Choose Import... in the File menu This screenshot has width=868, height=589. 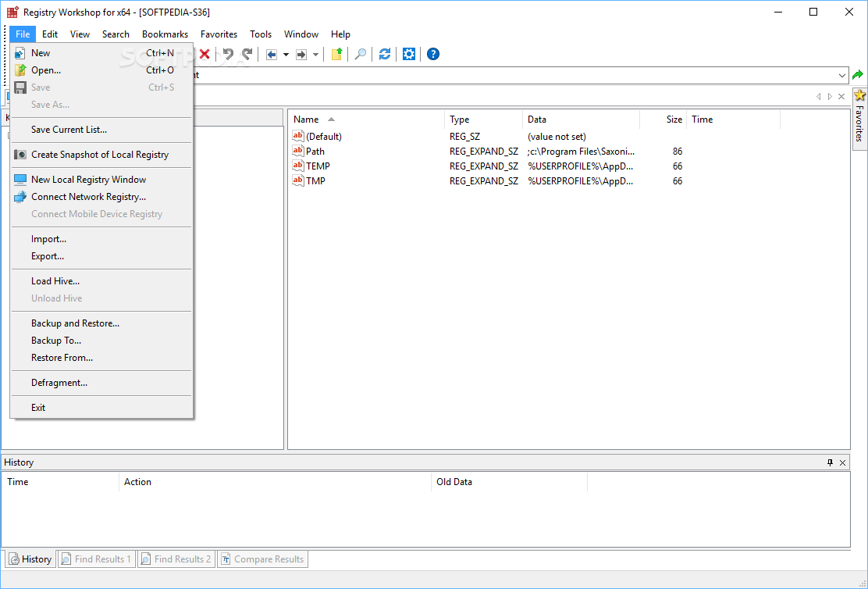pyautogui.click(x=101, y=239)
